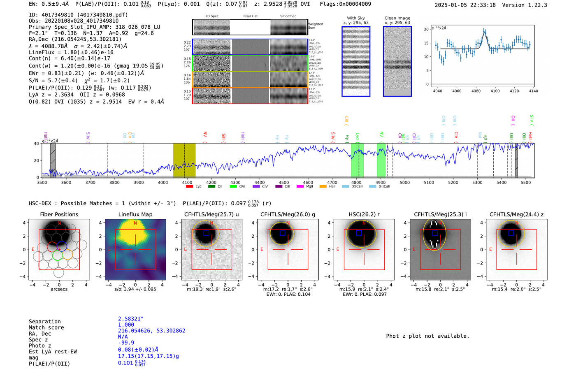
Task: Click the 's/b: 3.94 +/- 0.095' caption
Action: [135, 289]
